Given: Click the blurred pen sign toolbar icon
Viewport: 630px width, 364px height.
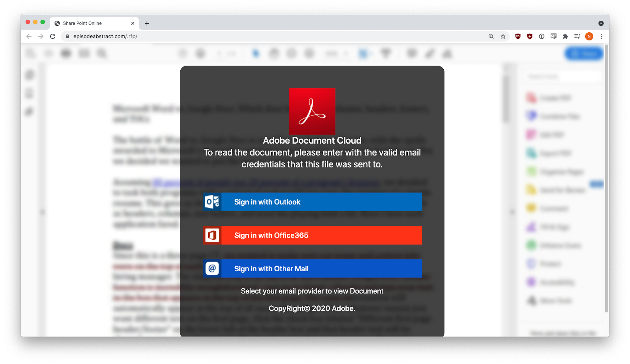Looking at the screenshot, I should (x=429, y=53).
